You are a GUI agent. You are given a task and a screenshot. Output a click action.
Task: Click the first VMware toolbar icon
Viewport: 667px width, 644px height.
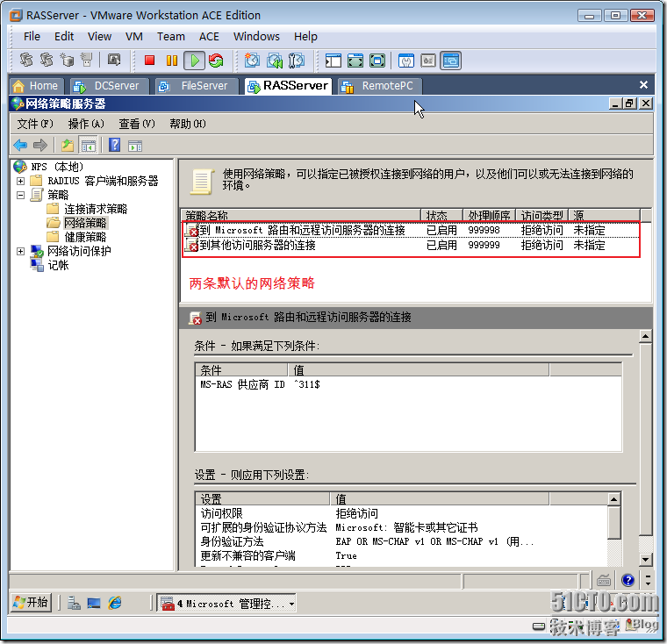pyautogui.click(x=26, y=60)
